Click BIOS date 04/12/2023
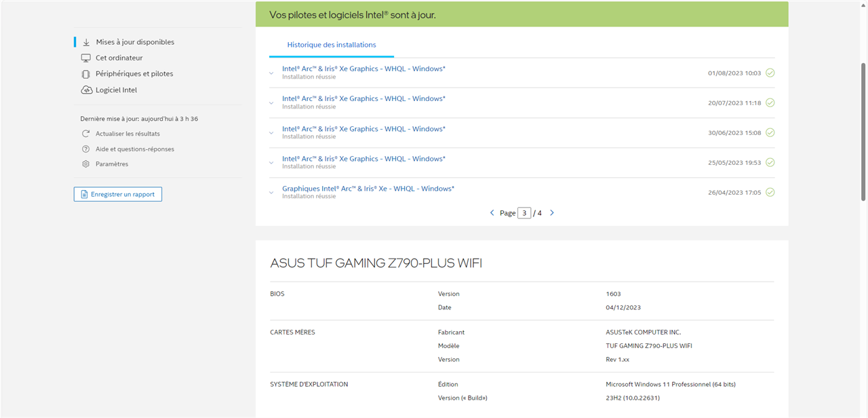Screen dimensions: 868x418 [623, 307]
